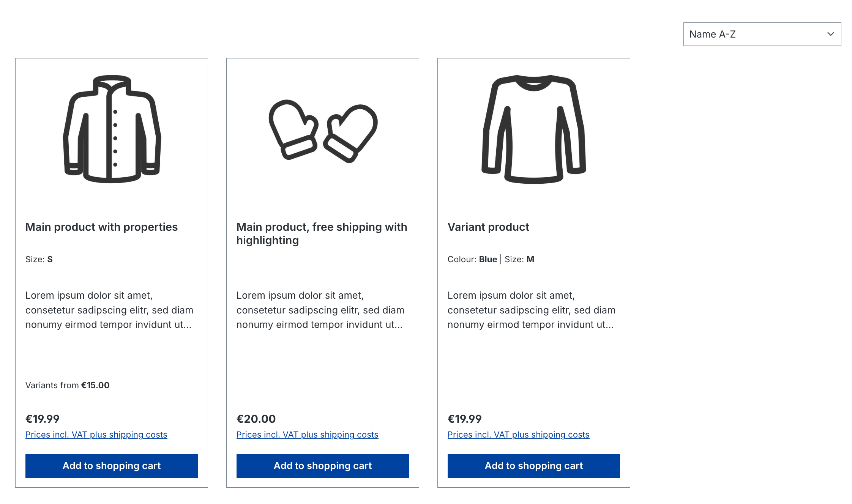
Task: Add Main product with properties to cart
Action: (x=112, y=466)
